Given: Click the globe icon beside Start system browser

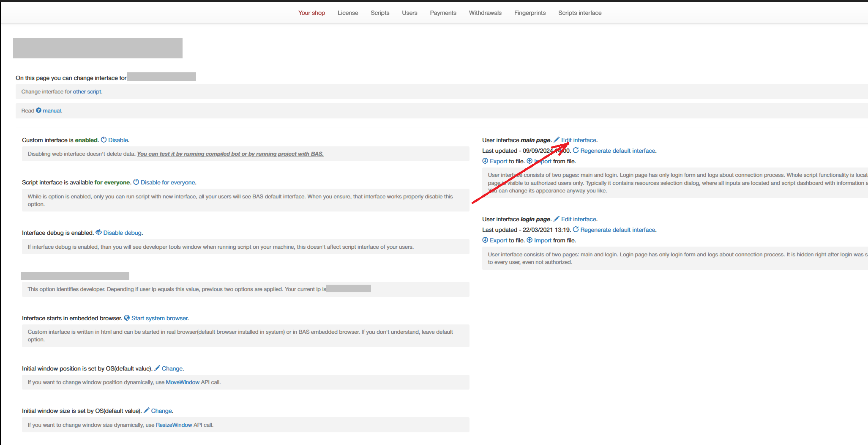Looking at the screenshot, I should (127, 318).
